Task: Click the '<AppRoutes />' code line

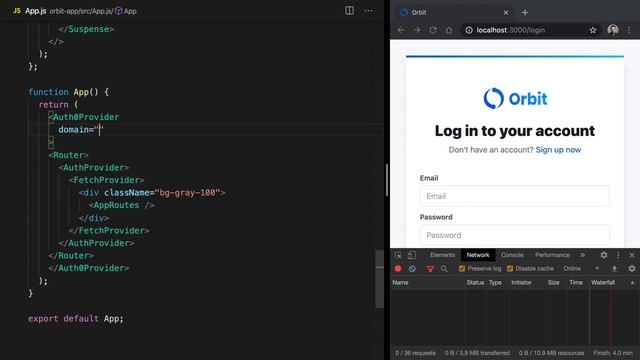Action: coord(122,205)
